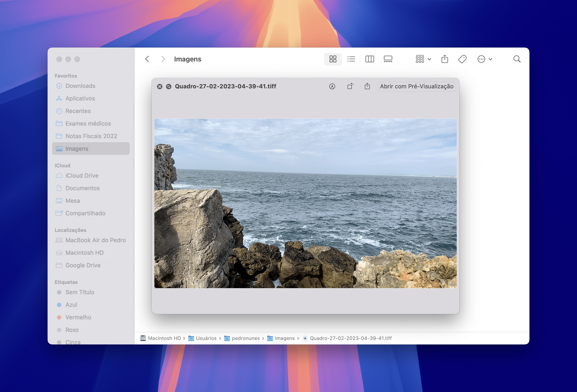Expand Quick Look to full screen
The width and height of the screenshot is (577, 392).
pyautogui.click(x=168, y=86)
